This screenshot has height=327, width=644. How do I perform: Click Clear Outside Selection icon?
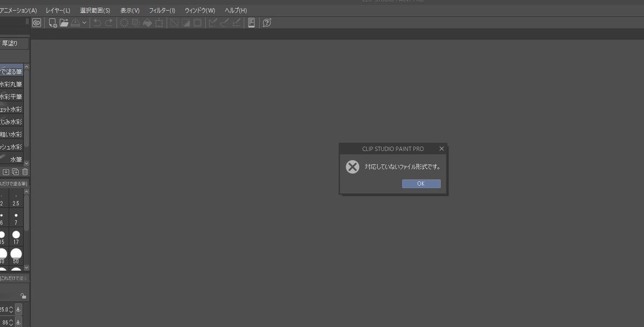coord(136,23)
